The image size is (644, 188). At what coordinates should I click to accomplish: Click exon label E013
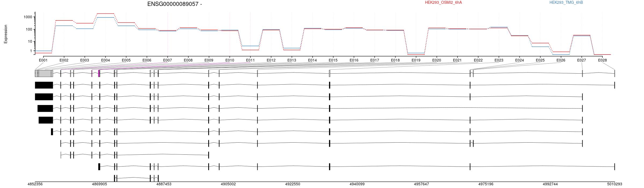pos(292,60)
